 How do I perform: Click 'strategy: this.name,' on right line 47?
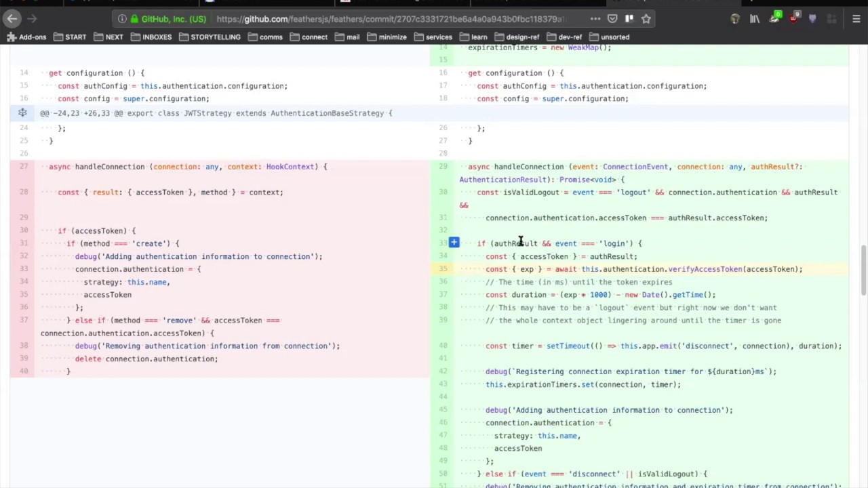pyautogui.click(x=537, y=436)
